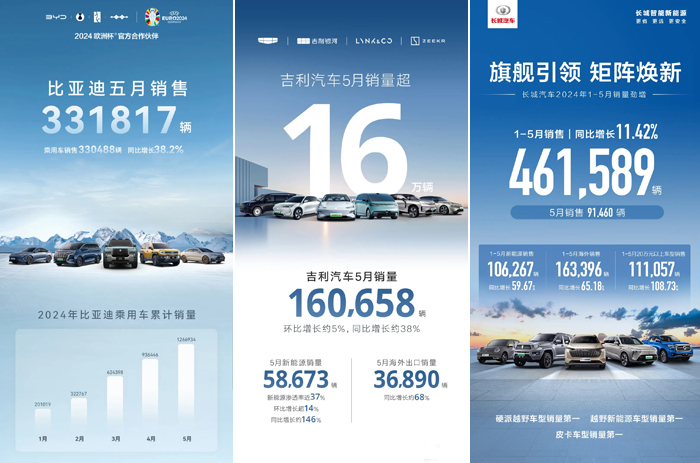Click the 163,396 overseas sales figure
Screen dimensions: 700x463
pyautogui.click(x=579, y=270)
